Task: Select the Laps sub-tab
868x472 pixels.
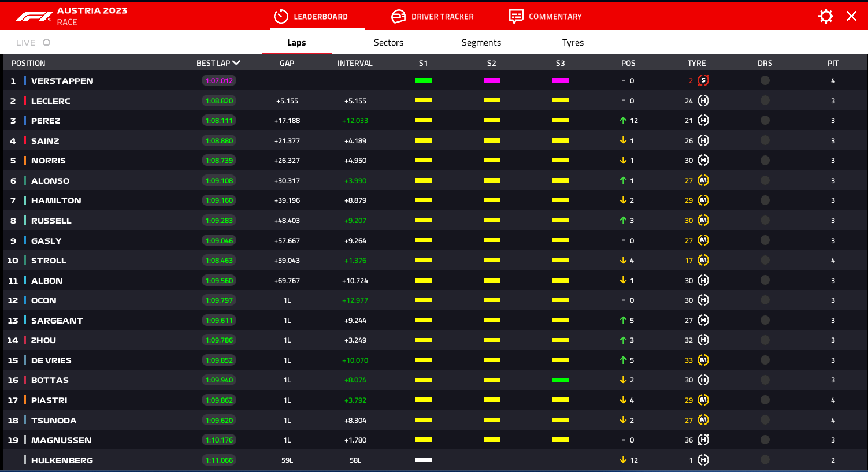Action: 296,43
